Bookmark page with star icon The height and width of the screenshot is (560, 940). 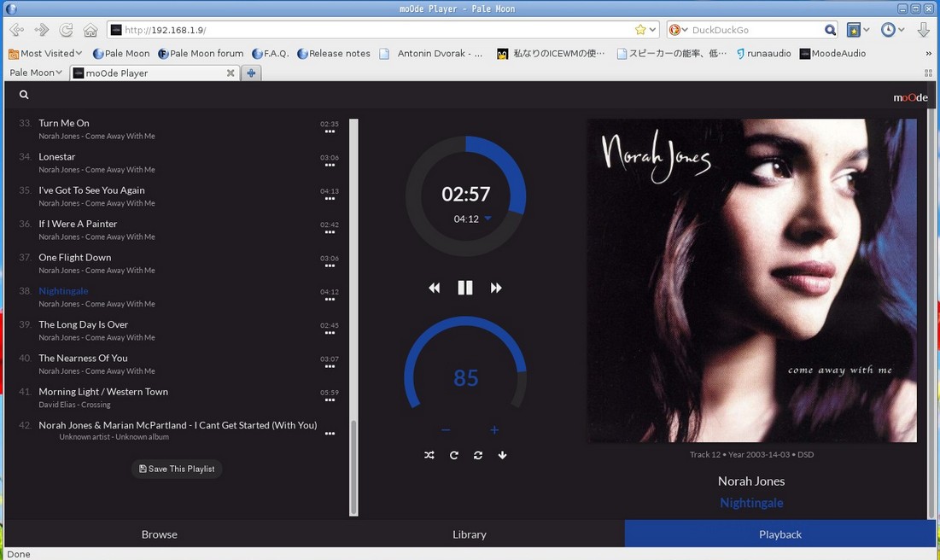pos(640,29)
